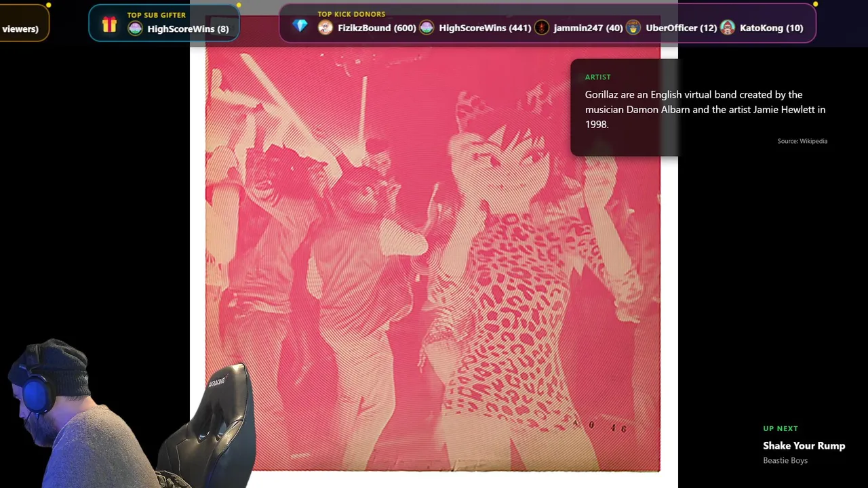Click the blue diamond icon in Top Kick Donors
Image resolution: width=868 pixels, height=488 pixels.
coord(300,26)
